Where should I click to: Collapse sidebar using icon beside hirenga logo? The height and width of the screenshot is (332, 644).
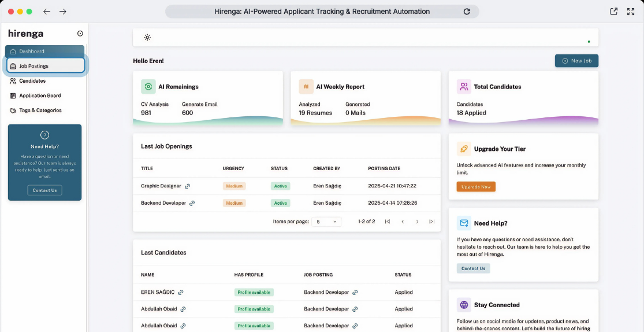[80, 34]
